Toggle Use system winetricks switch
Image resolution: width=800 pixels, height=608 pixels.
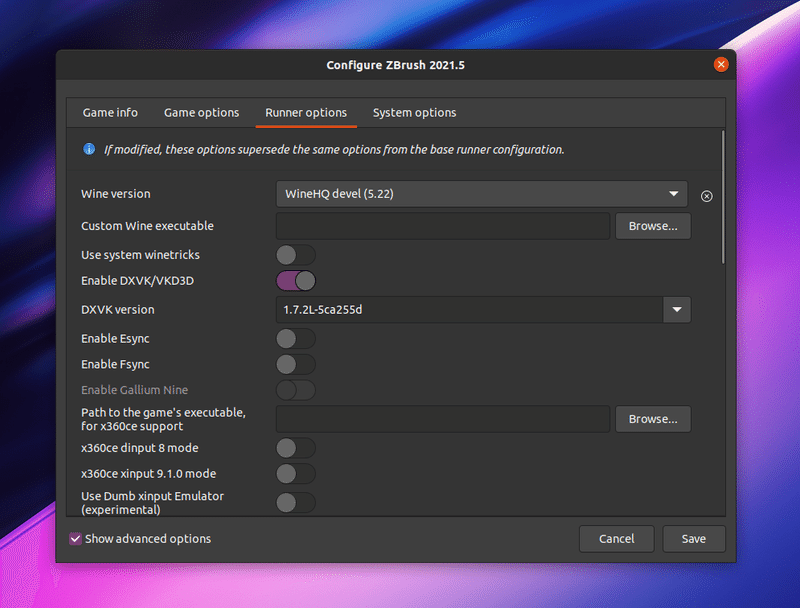click(x=295, y=255)
